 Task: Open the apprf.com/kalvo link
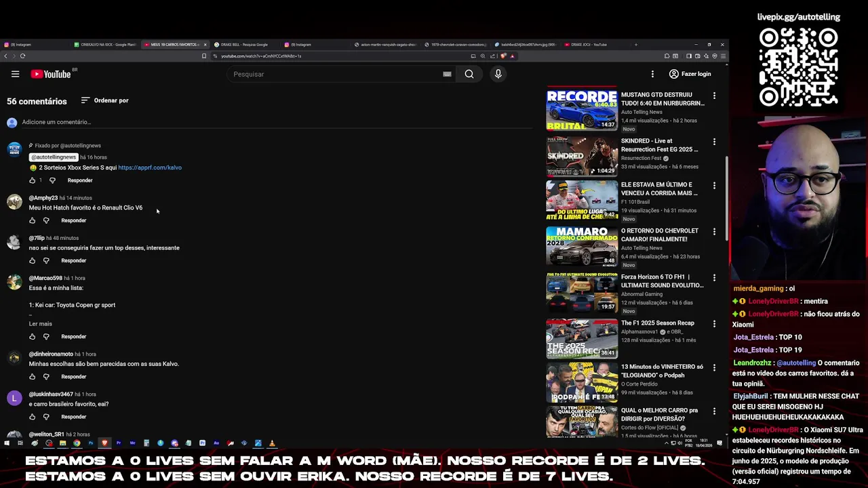[150, 167]
